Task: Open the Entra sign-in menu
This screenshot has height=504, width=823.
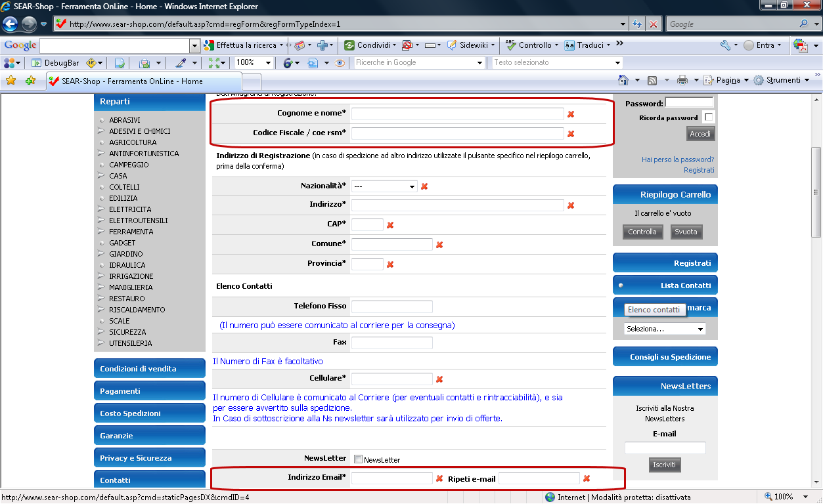Action: [763, 45]
